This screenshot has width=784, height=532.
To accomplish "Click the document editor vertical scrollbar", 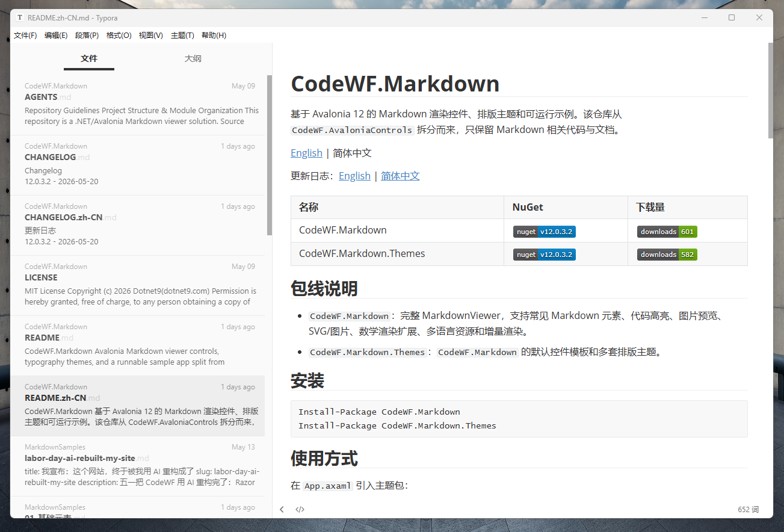I will 770,90.
